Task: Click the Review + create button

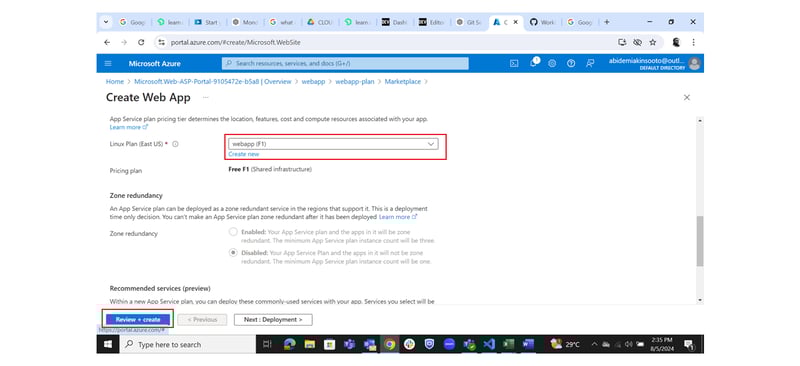Action: (138, 320)
